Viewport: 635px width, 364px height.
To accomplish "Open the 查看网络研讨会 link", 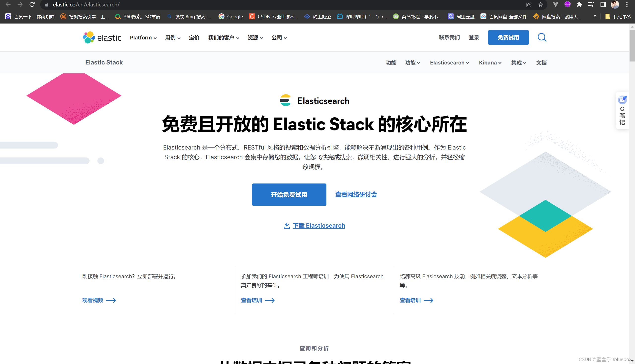I will [356, 194].
